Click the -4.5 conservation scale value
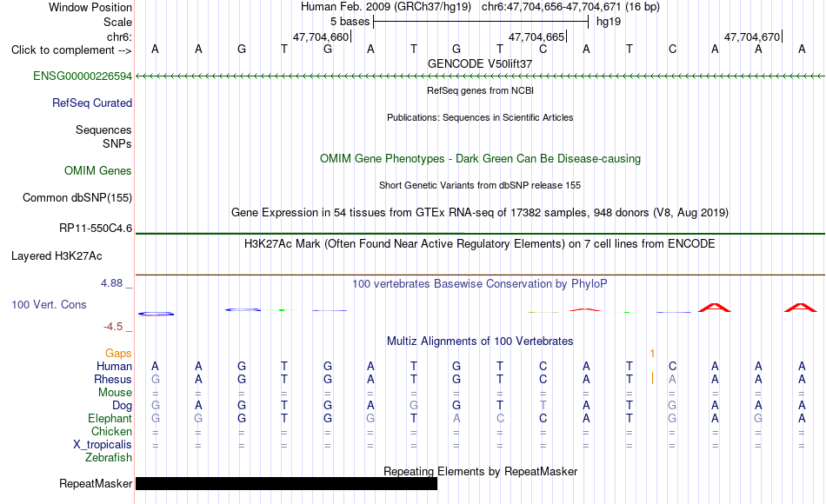This screenshot has width=826, height=504. (113, 327)
